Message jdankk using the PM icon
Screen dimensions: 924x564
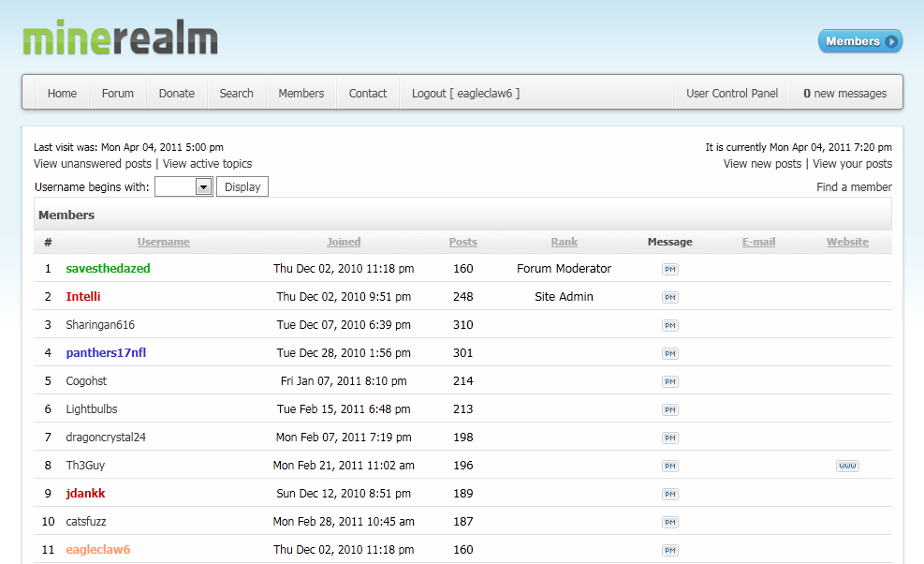(x=669, y=494)
